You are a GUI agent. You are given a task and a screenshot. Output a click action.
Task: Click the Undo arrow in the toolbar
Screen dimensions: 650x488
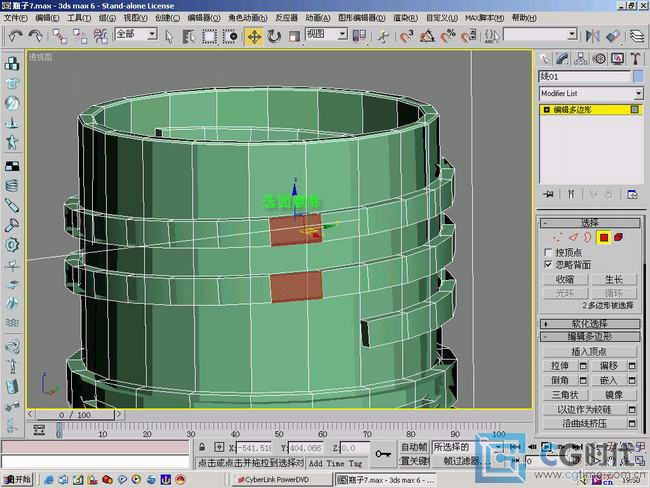point(16,36)
